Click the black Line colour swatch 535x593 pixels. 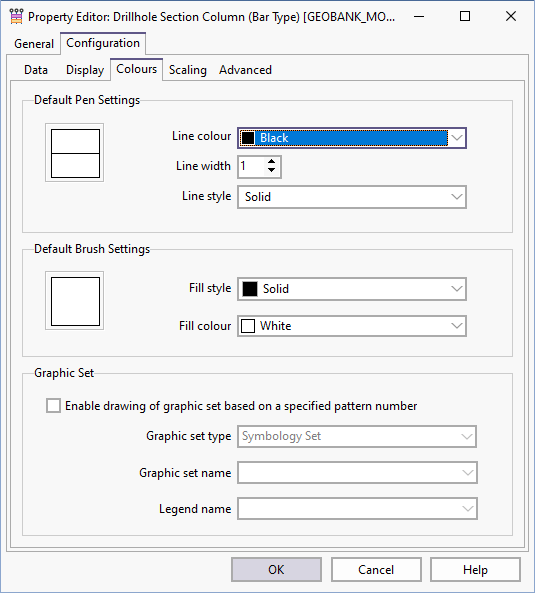tap(248, 138)
